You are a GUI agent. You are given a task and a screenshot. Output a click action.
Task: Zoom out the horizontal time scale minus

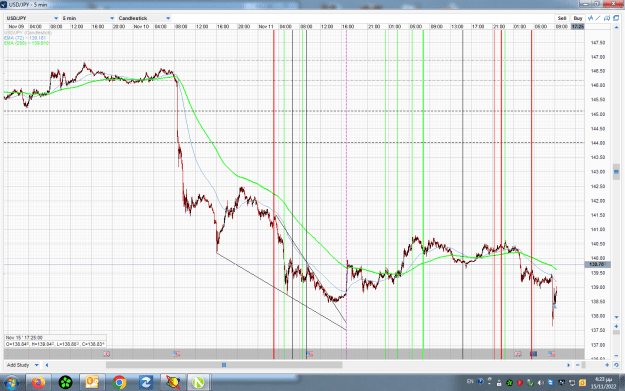(x=578, y=365)
